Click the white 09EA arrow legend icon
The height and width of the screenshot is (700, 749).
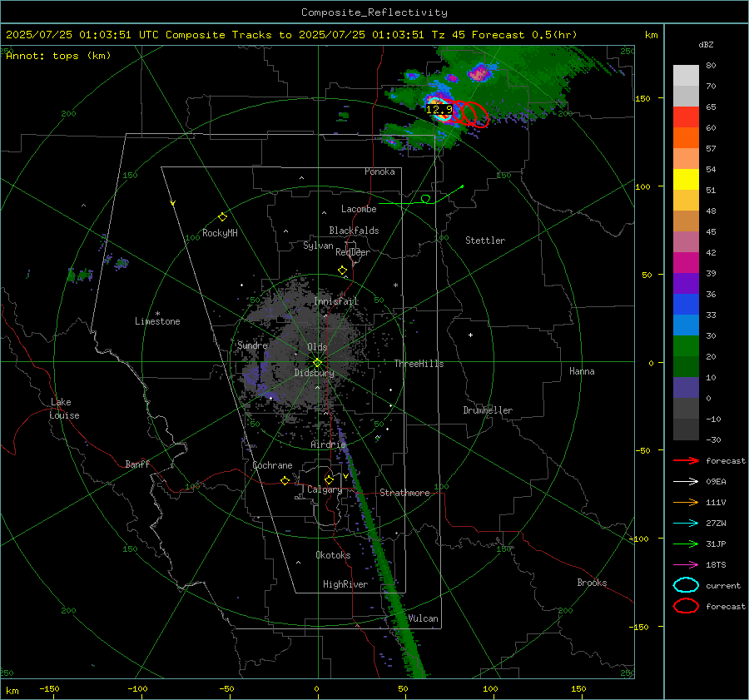[x=686, y=482]
